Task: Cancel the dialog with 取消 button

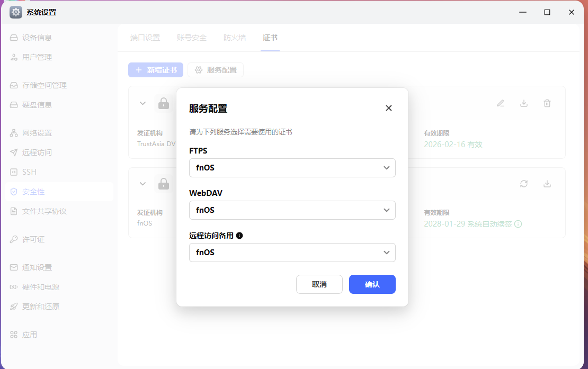Action: tap(319, 284)
